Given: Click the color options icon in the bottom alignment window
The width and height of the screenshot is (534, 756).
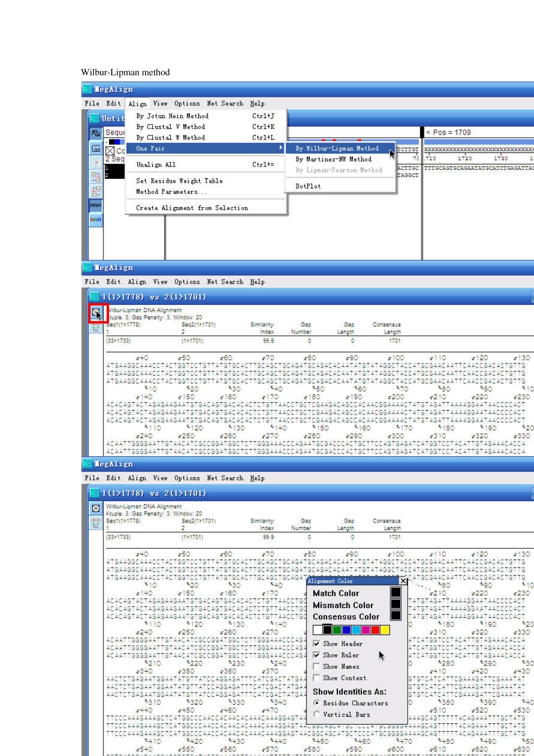Looking at the screenshot, I should tap(96, 509).
